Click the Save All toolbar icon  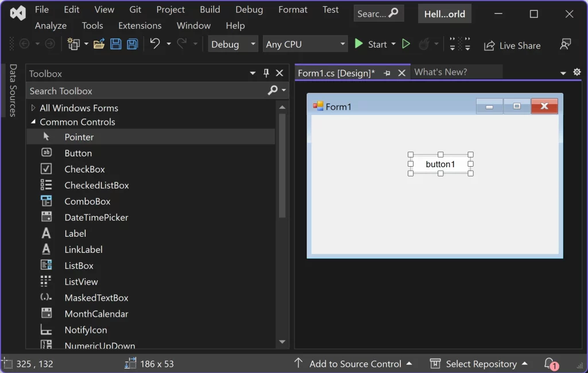point(133,44)
